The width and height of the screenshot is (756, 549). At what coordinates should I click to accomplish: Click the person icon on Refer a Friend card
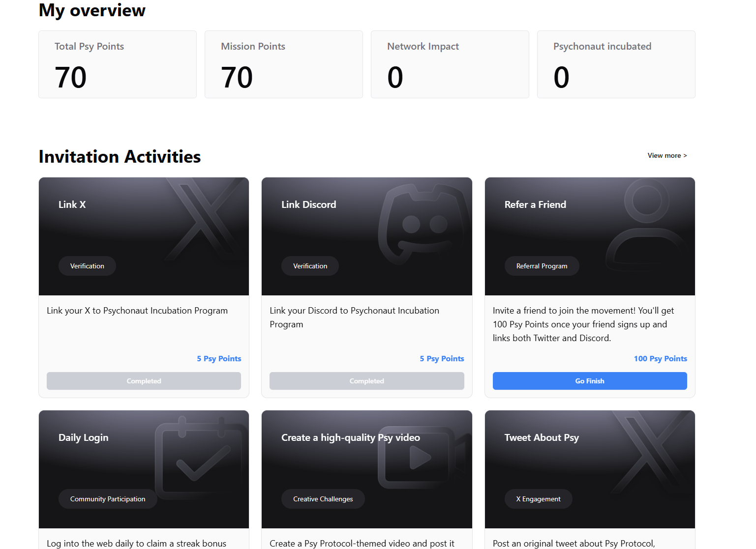click(646, 226)
